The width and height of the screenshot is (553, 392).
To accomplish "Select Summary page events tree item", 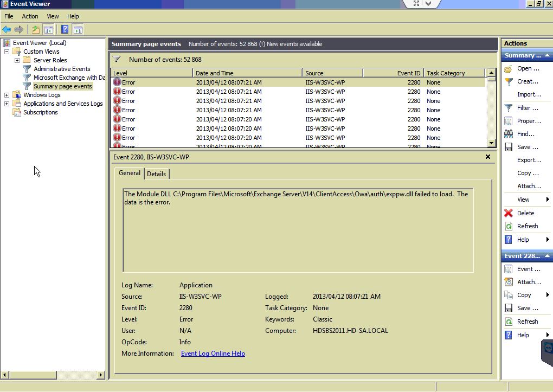I will pos(63,86).
